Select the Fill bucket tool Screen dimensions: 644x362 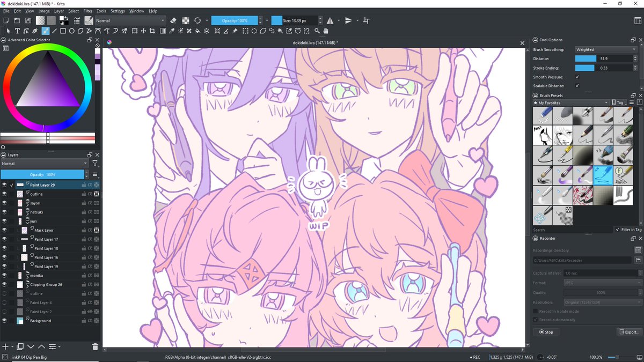198,31
